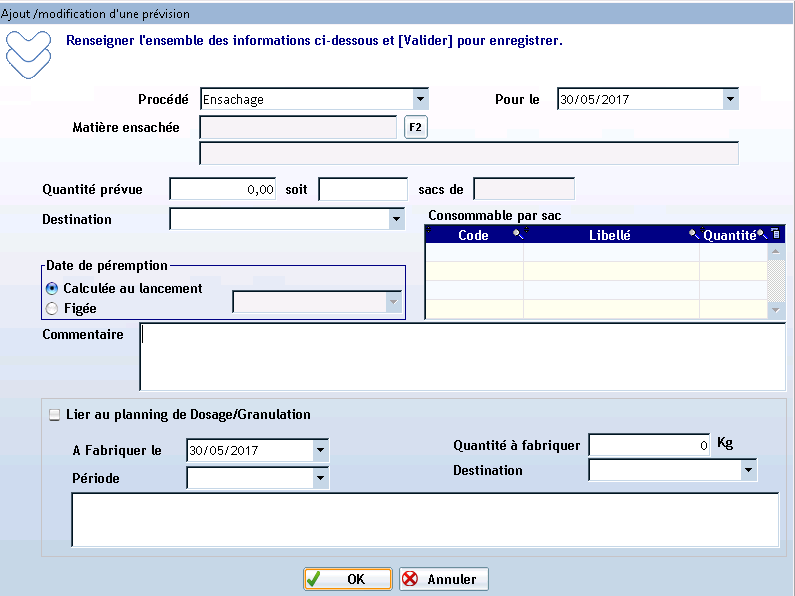Open the Période dropdown
Viewport: 795px width, 596px height.
[x=320, y=478]
